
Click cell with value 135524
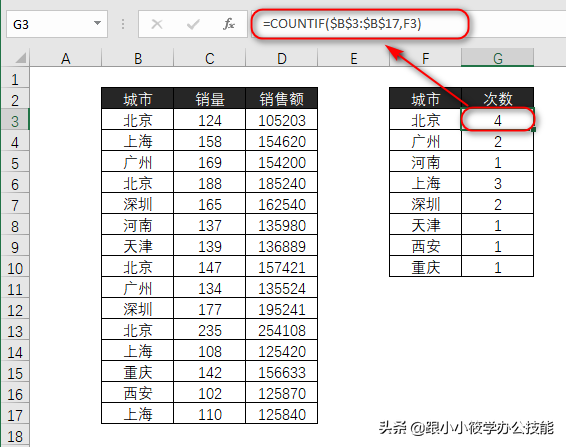click(282, 288)
